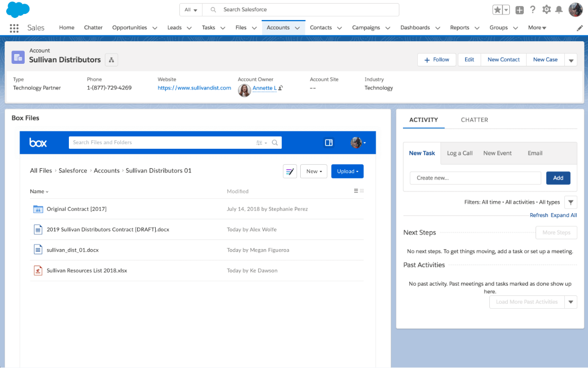Click the New Case button
This screenshot has width=588, height=368.
click(x=545, y=59)
